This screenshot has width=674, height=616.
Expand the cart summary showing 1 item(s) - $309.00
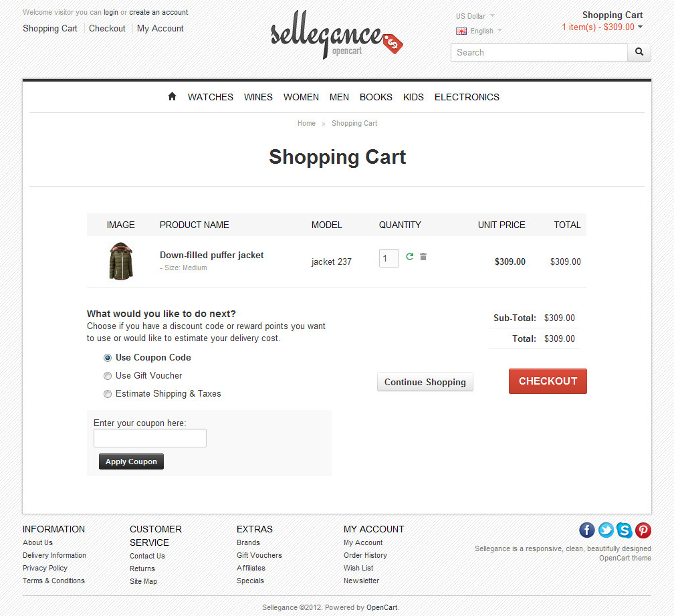(x=602, y=27)
